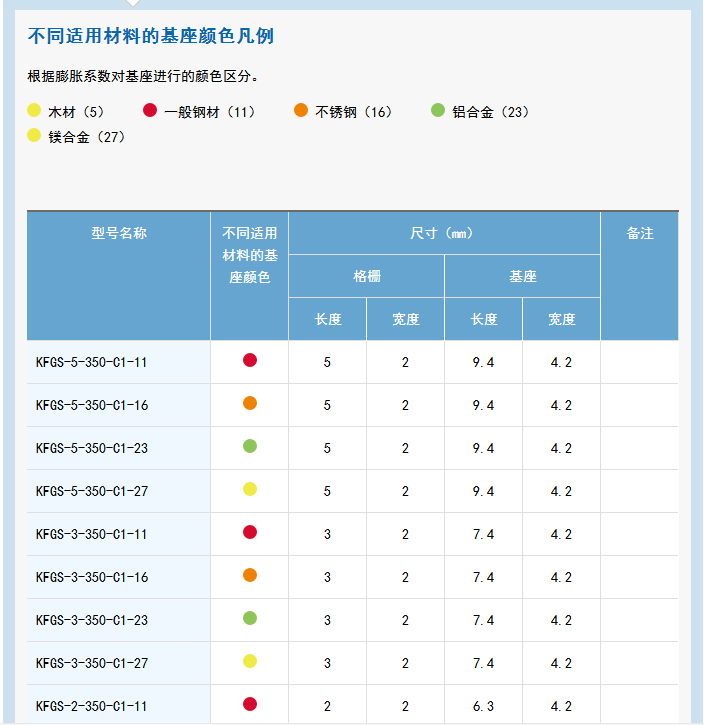Click the green dot in row KFGS-5-350-C1-23
The height and width of the screenshot is (725, 704).
click(250, 446)
